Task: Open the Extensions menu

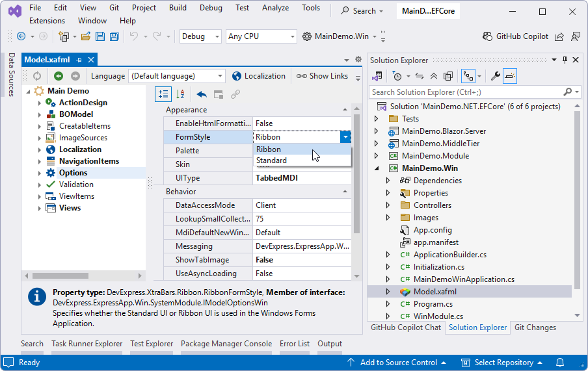Action: (x=47, y=21)
